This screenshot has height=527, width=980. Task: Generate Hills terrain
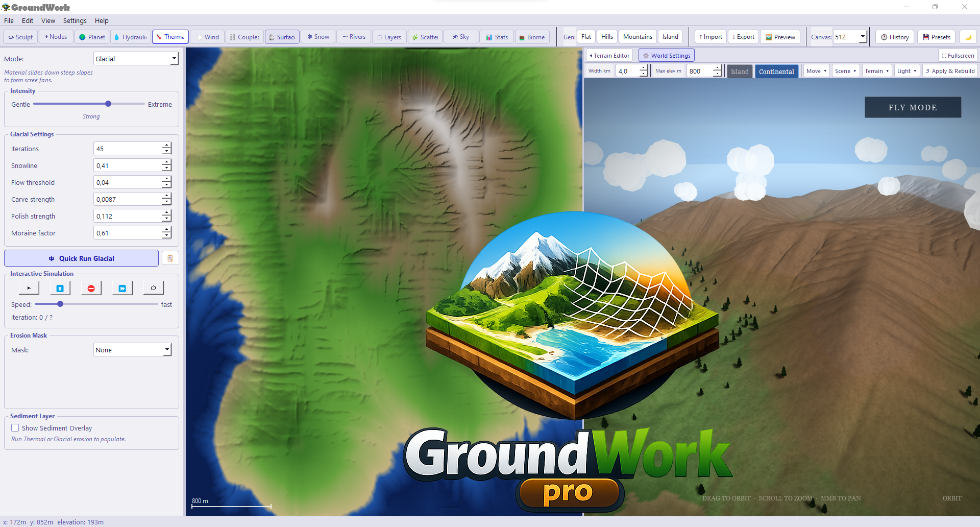(x=607, y=37)
